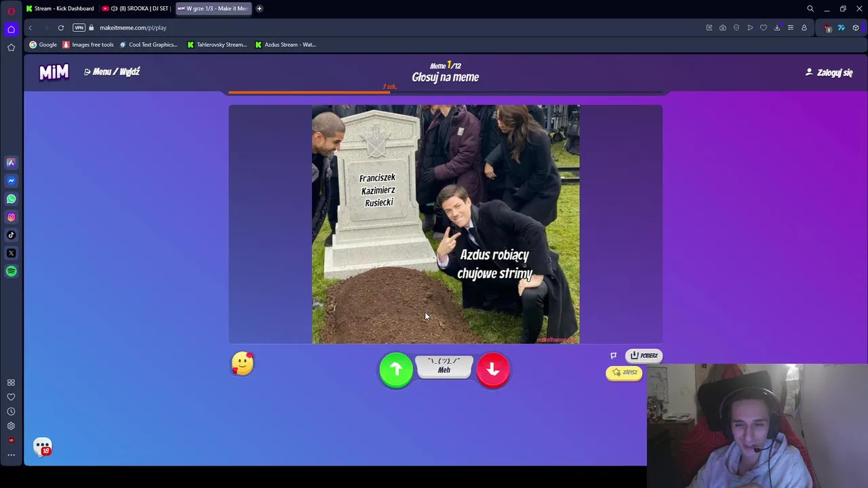Add page to bookmarks heart icon
Image resolution: width=868 pixels, height=488 pixels.
764,28
